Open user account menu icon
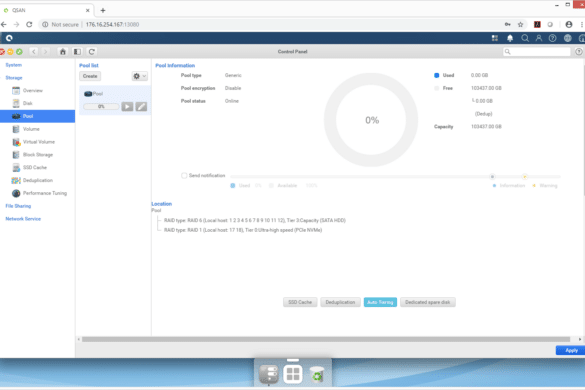This screenshot has width=585, height=390. 539,38
